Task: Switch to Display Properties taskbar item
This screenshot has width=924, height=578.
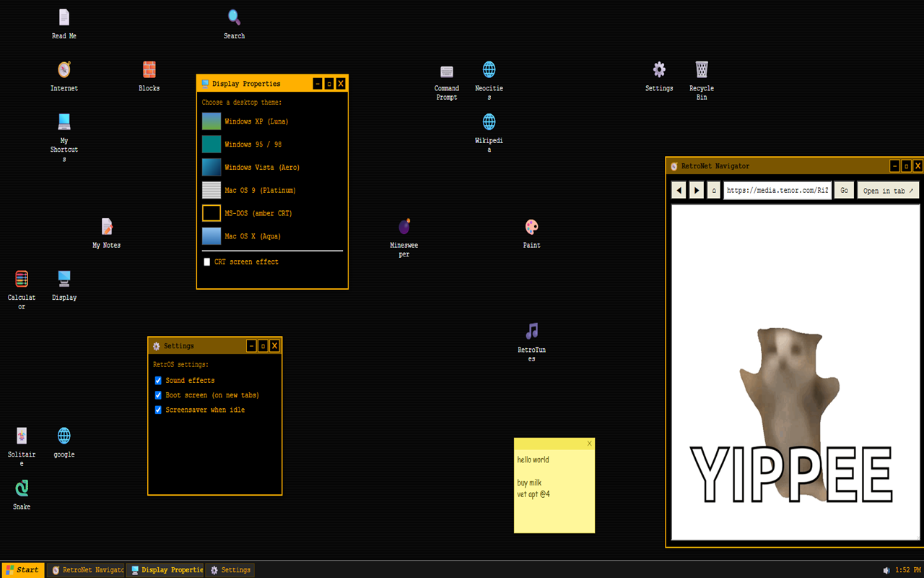Action: [x=165, y=570]
